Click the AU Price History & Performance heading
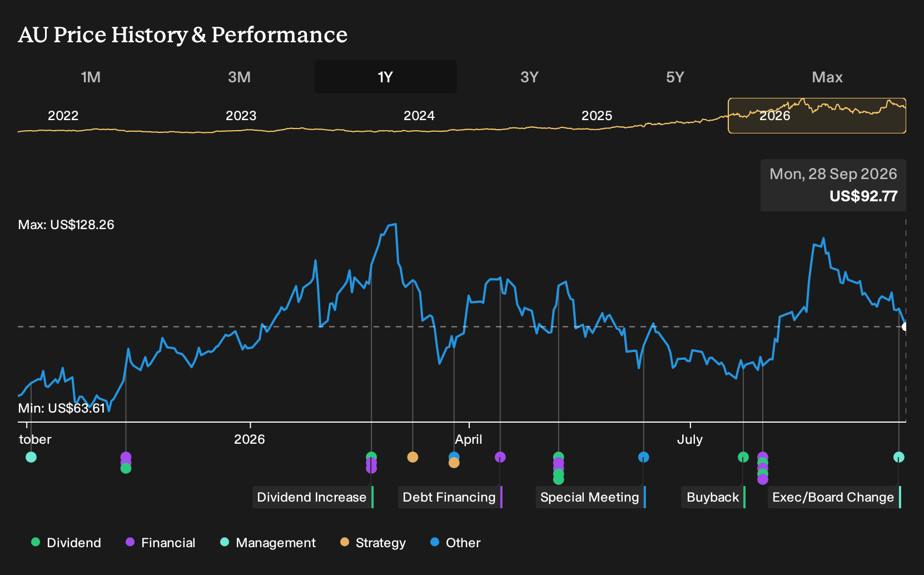This screenshot has width=924, height=575. (x=183, y=34)
